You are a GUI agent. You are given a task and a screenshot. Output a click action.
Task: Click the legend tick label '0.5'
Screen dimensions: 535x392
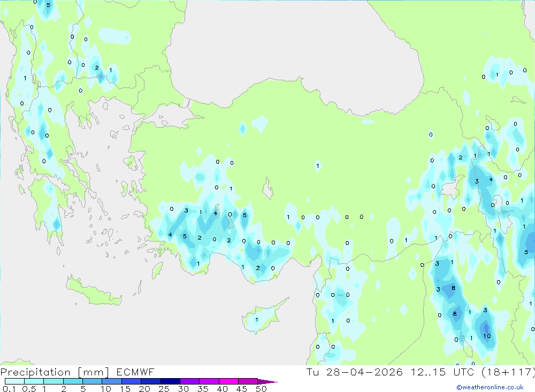tap(29, 389)
